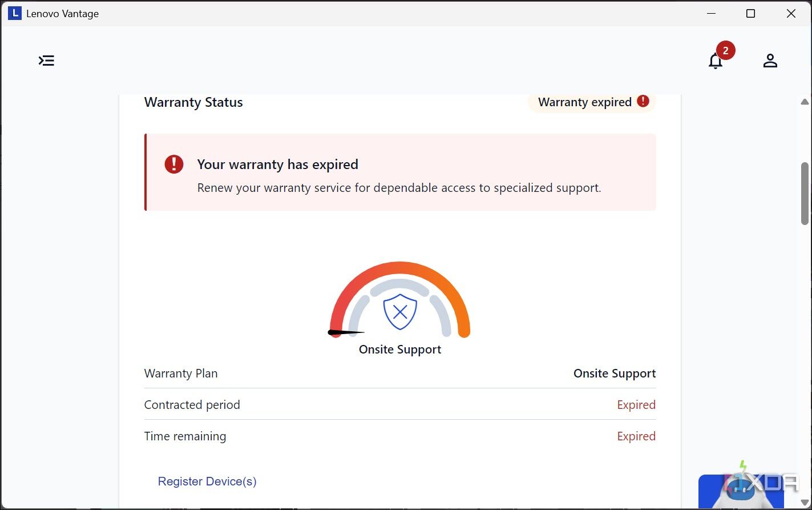
Task: Click the scroll up arrow
Action: [x=805, y=102]
